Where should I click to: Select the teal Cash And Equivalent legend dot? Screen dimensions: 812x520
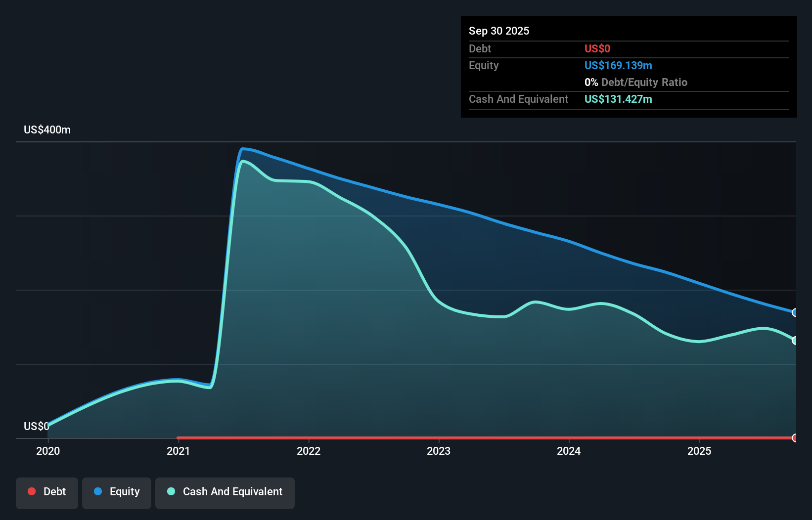pos(171,491)
